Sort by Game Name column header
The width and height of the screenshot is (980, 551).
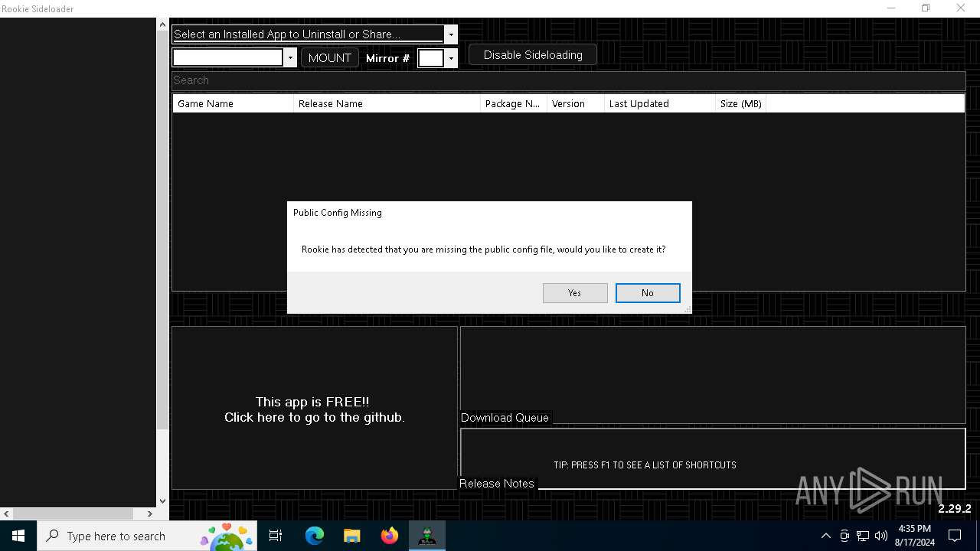(233, 103)
